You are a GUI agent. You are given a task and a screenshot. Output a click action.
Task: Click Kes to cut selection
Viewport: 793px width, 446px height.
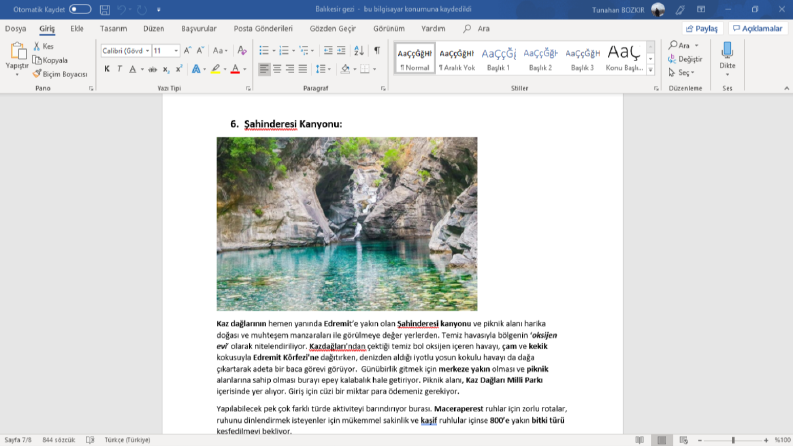point(43,46)
